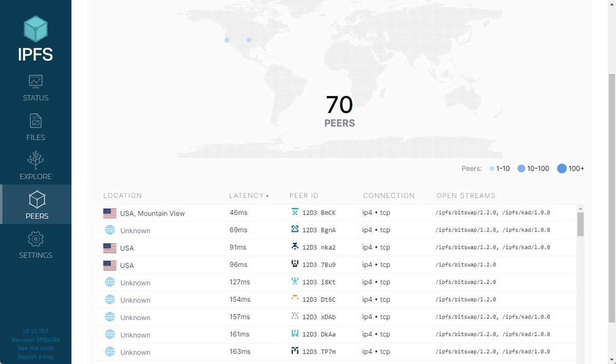
Task: Click the globe icon in 127ms row
Action: pos(110,282)
